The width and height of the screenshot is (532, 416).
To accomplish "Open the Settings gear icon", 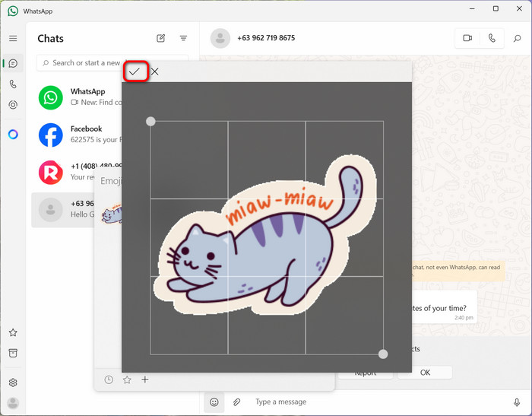I will [13, 383].
